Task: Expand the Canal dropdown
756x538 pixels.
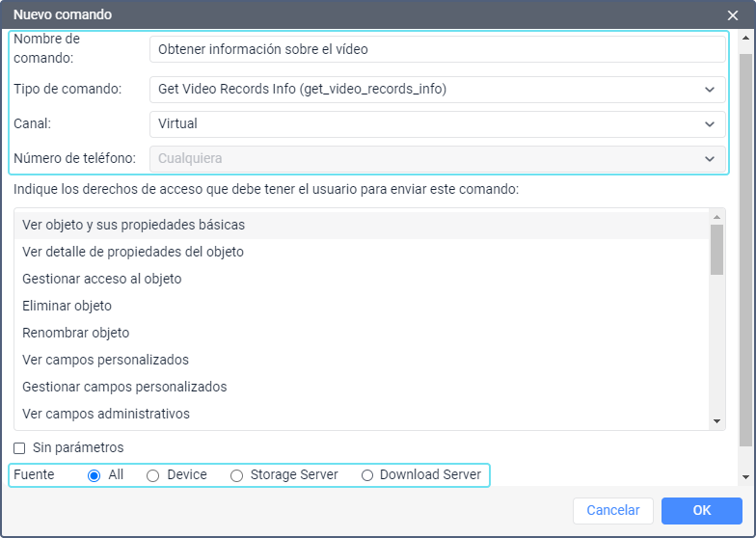Action: tap(437, 123)
